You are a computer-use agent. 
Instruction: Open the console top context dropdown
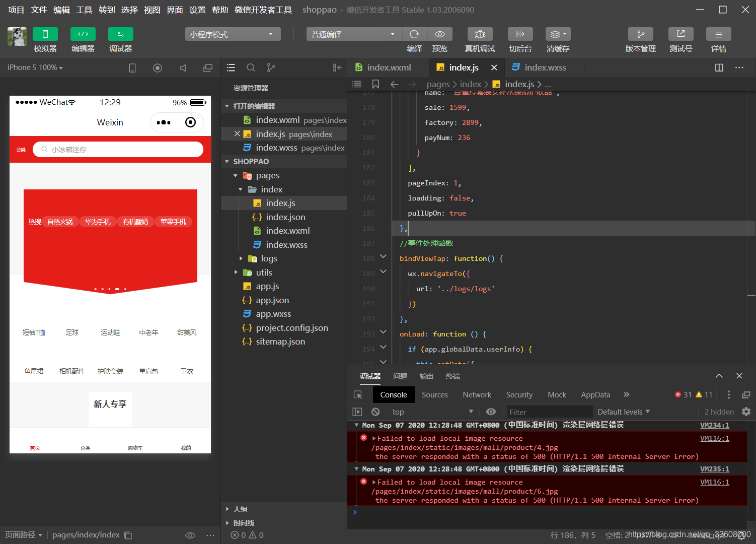(433, 412)
